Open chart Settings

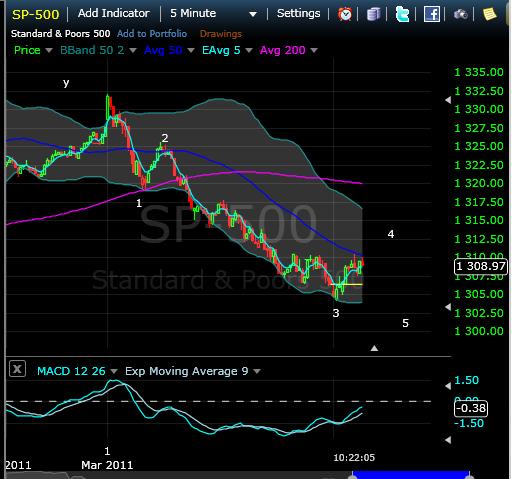tap(298, 13)
